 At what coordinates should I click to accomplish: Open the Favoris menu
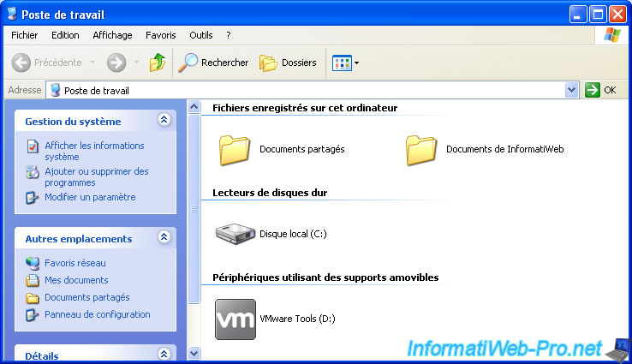tap(161, 35)
